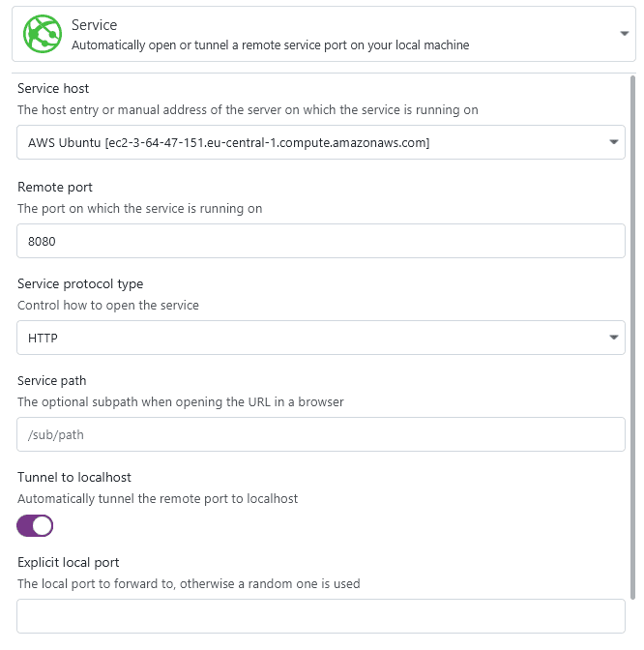The height and width of the screenshot is (650, 644).
Task: Click the 'Automatically open or tunnel' description text
Action: pos(270,44)
